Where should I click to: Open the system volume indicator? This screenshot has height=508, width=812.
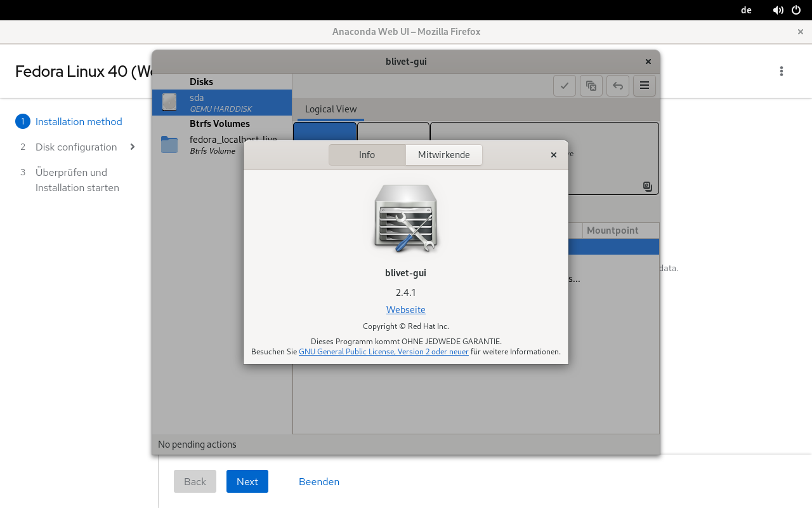point(778,10)
